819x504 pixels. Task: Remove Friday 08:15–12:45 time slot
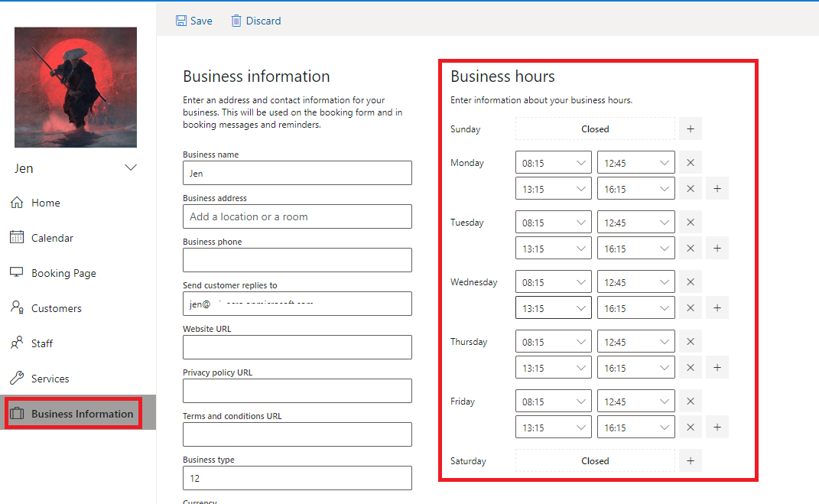click(691, 401)
